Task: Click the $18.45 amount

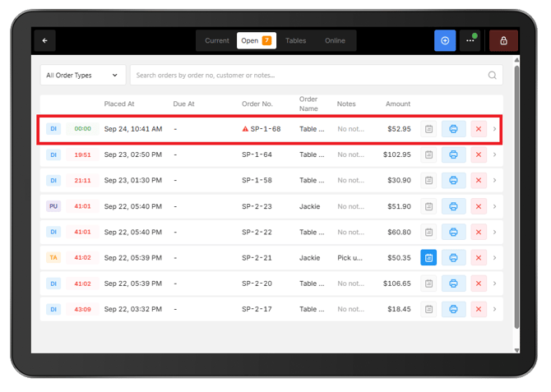Action: pos(399,309)
